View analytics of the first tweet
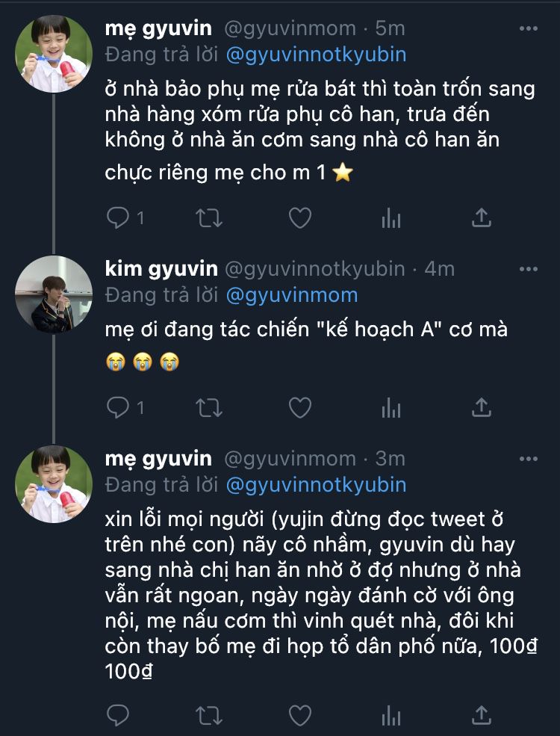This screenshot has height=736, width=560. pos(391,217)
